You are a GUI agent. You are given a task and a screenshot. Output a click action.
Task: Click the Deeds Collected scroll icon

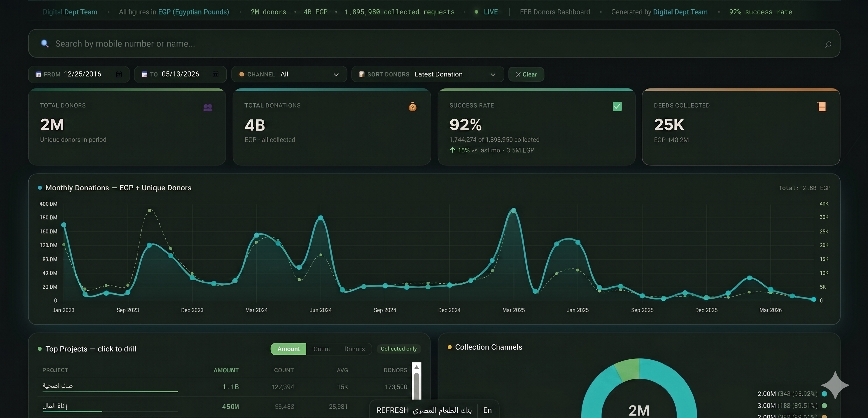point(822,107)
